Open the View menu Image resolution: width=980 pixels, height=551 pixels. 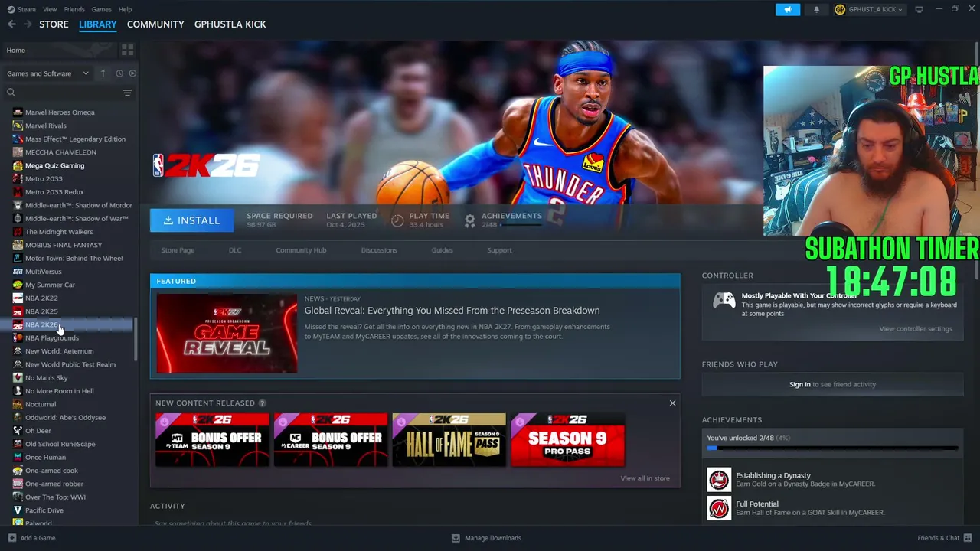(50, 9)
